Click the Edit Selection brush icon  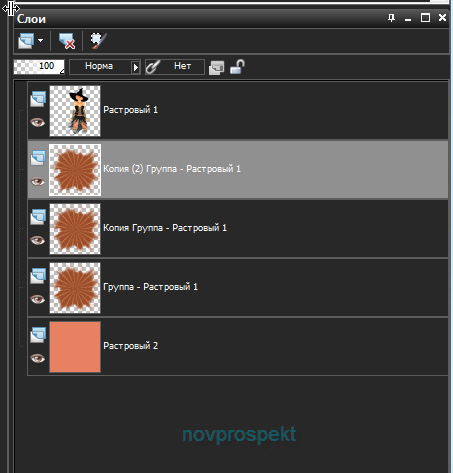pos(98,41)
